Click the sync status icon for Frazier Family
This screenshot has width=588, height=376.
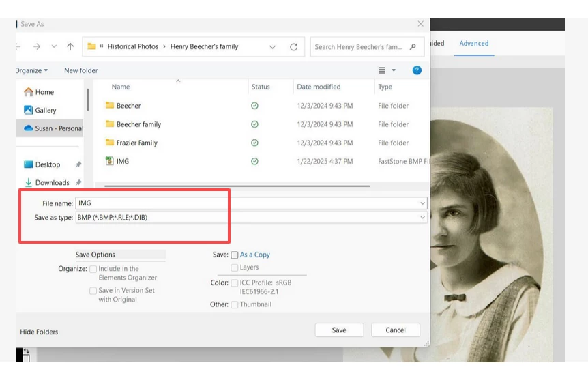coord(254,143)
